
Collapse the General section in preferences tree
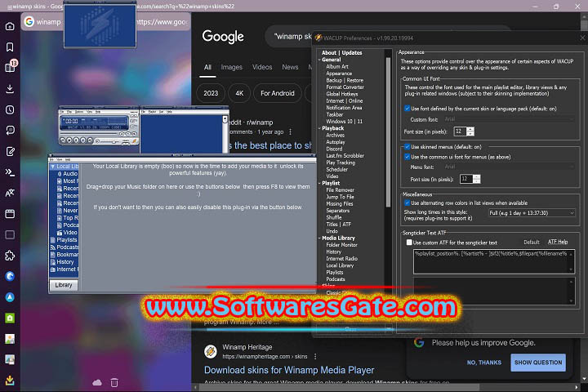(320, 60)
